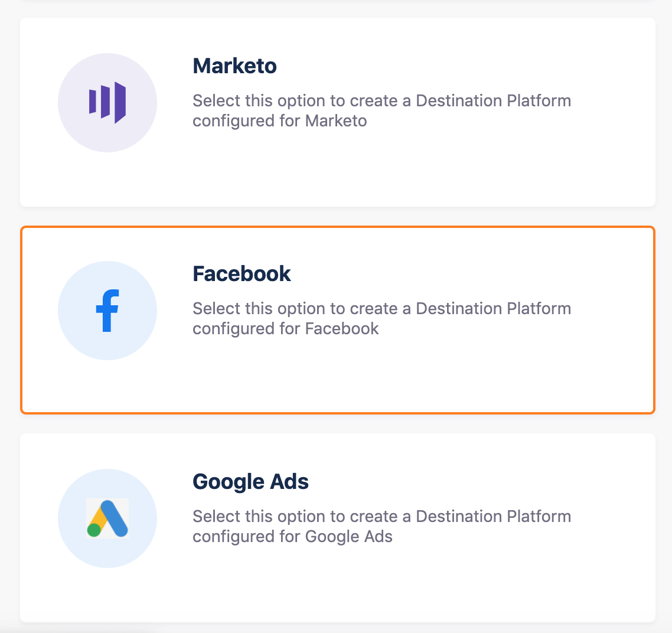672x633 pixels.
Task: Click the Facebook destination description text
Action: tap(381, 318)
